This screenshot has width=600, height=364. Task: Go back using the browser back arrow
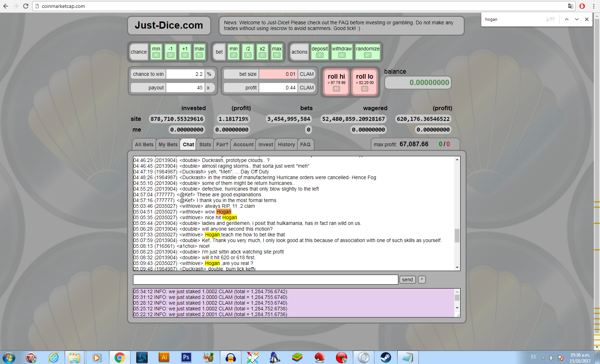[6, 6]
